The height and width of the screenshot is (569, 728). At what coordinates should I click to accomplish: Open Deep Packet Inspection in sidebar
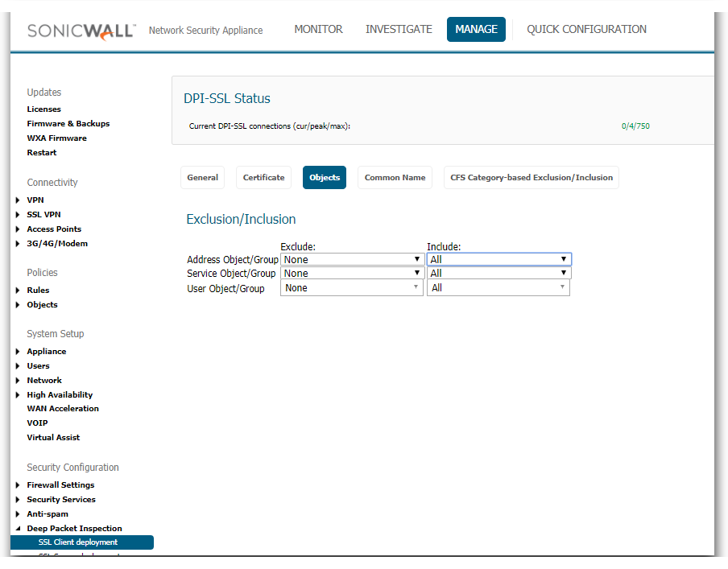(74, 528)
